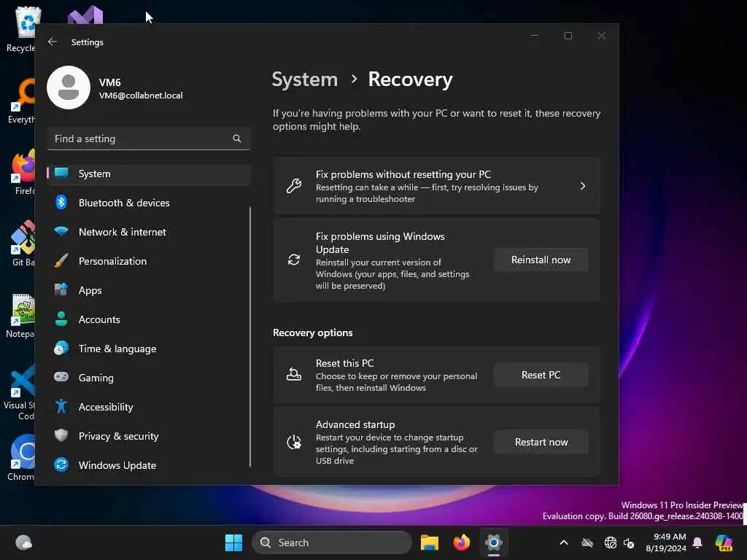Click the Reset this PC icon

click(x=294, y=375)
